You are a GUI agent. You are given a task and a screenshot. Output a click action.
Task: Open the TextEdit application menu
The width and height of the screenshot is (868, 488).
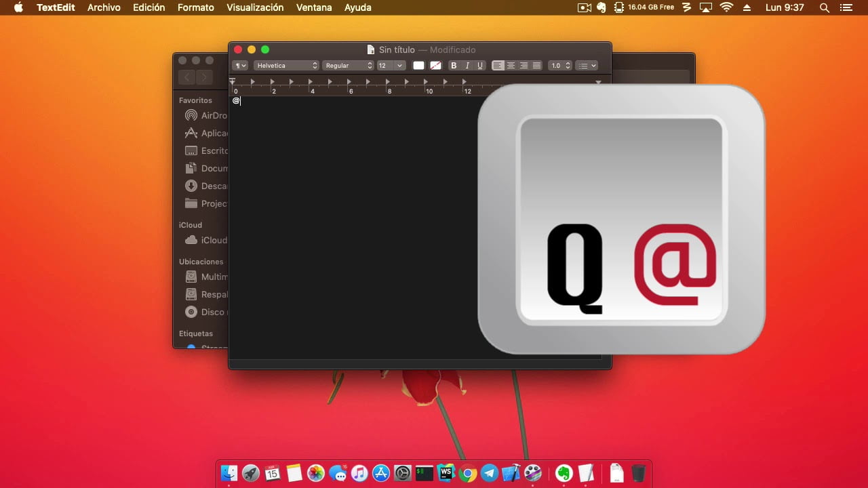(56, 7)
